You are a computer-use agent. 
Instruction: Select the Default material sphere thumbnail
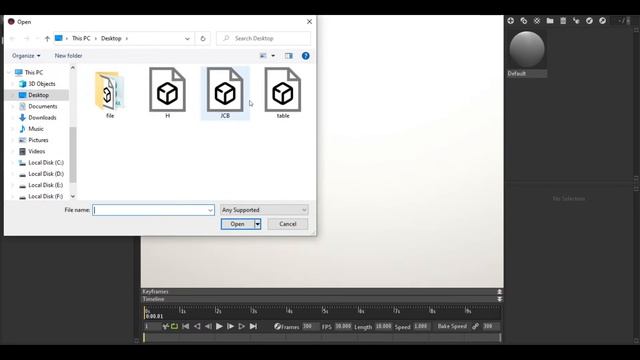pos(527,50)
